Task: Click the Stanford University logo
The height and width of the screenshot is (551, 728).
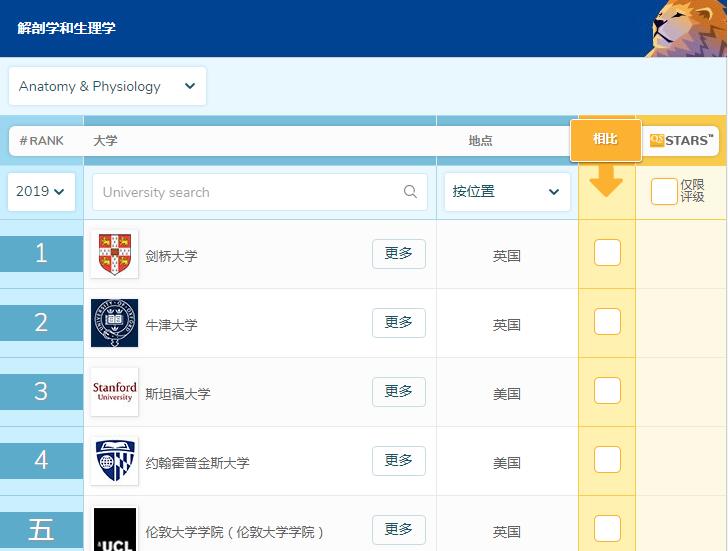Action: (114, 392)
